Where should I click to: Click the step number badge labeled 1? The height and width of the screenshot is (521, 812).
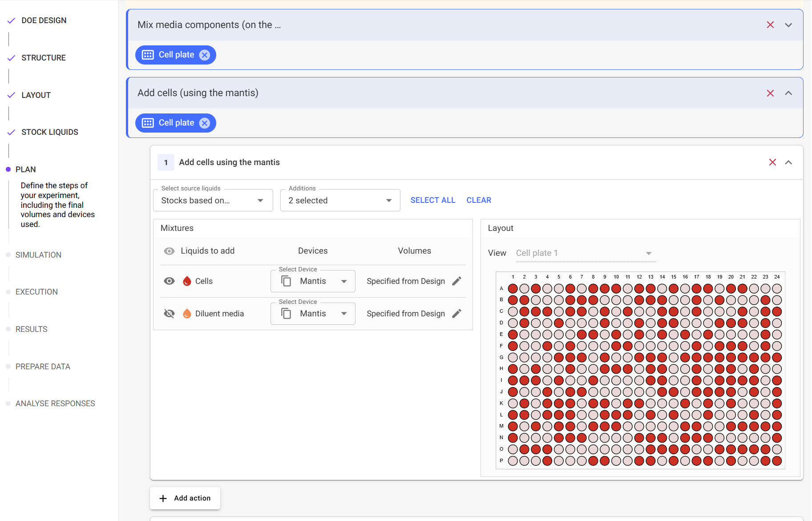click(x=166, y=162)
